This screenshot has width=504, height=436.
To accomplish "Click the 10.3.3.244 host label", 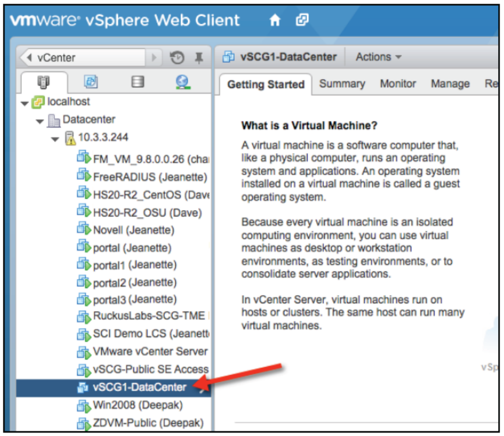I will [103, 137].
